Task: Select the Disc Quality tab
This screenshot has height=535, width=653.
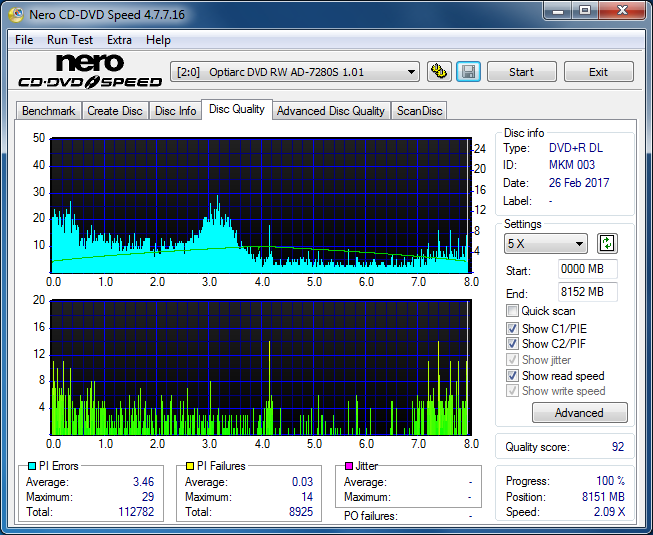Action: coord(237,109)
